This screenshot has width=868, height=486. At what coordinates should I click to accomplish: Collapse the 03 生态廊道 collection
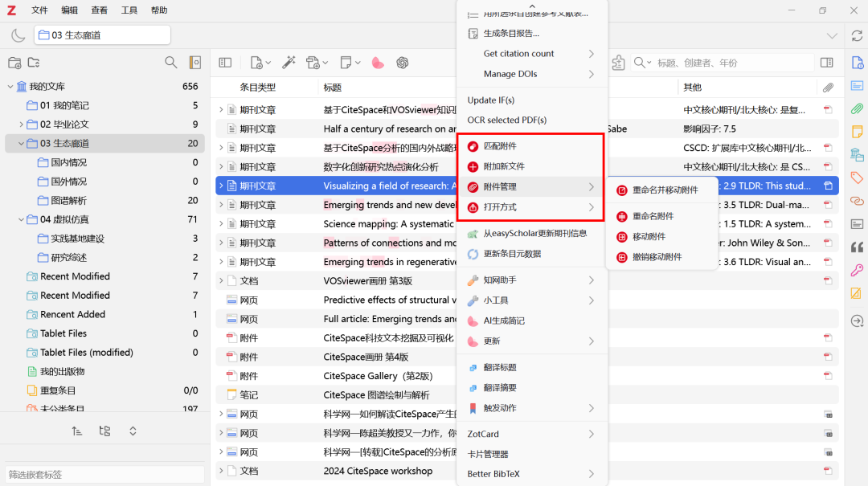[x=22, y=144]
